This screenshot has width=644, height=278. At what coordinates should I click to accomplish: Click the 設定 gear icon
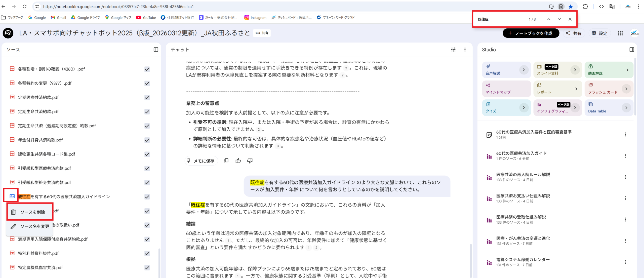tap(594, 33)
